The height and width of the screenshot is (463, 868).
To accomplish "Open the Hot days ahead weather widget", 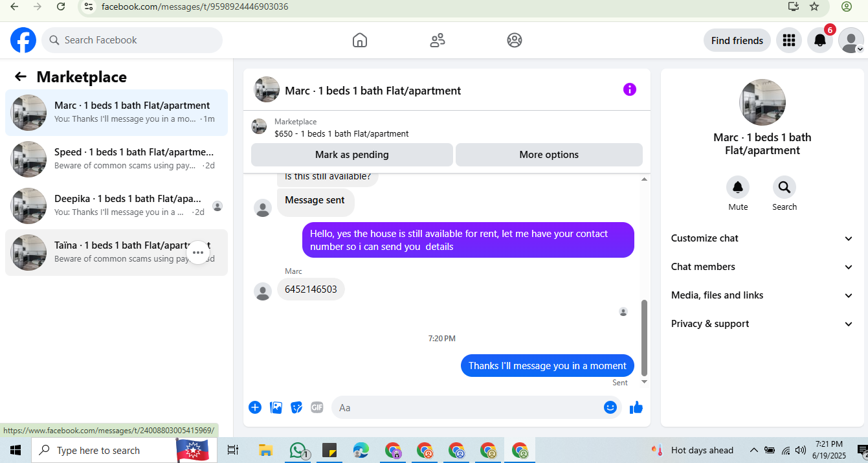I will pyautogui.click(x=693, y=450).
